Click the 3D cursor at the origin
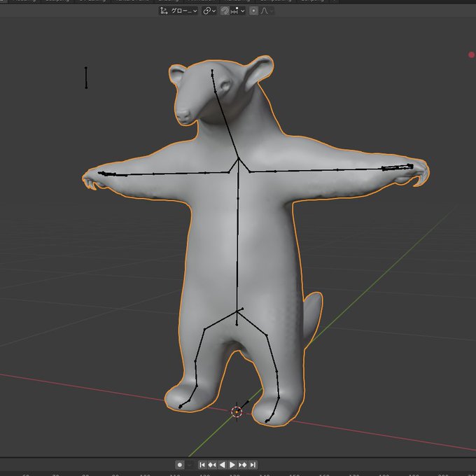 (x=237, y=412)
